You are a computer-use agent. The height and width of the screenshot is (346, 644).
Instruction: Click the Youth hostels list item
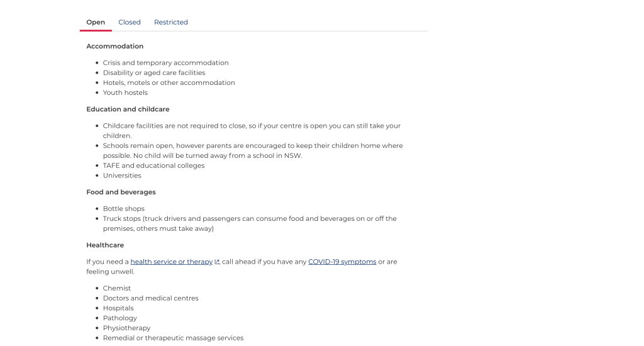click(126, 92)
